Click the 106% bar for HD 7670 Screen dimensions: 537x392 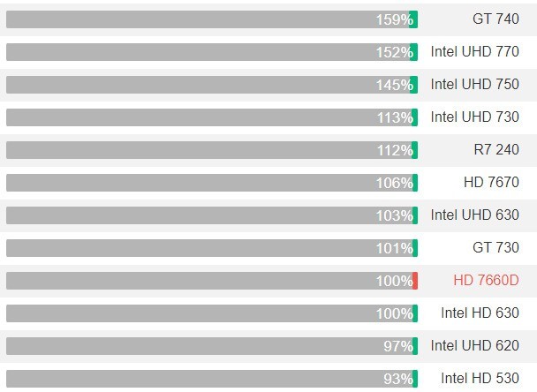212,183
